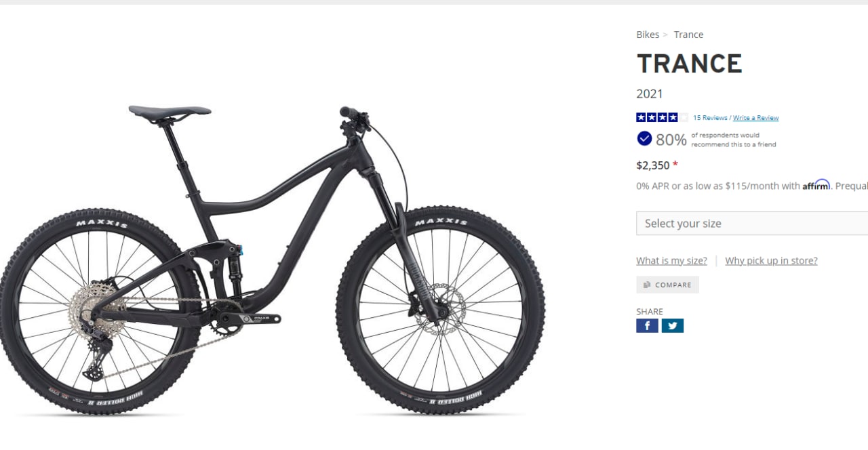Click the front Maxxis wheel
The height and width of the screenshot is (450, 868).
(x=441, y=310)
